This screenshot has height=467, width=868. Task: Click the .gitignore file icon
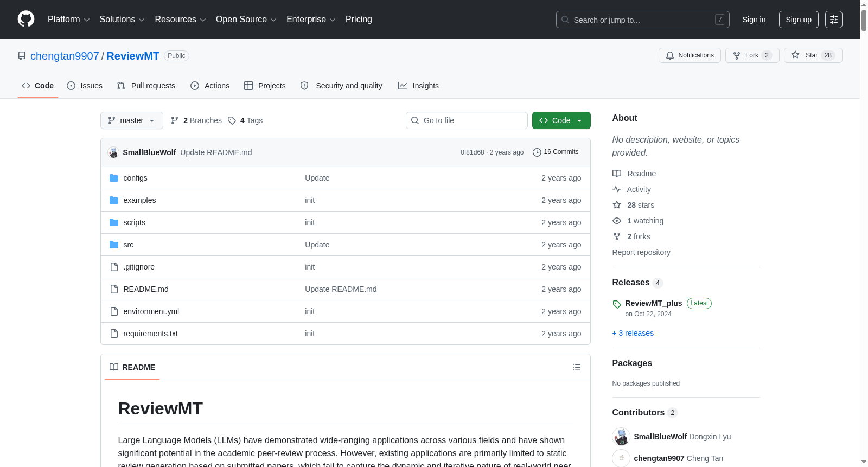pyautogui.click(x=114, y=267)
